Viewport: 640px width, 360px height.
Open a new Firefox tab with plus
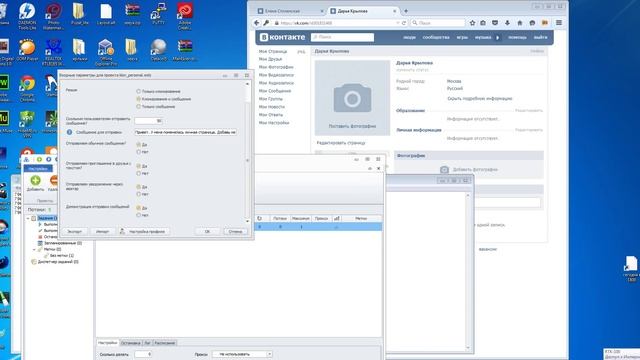coord(406,11)
